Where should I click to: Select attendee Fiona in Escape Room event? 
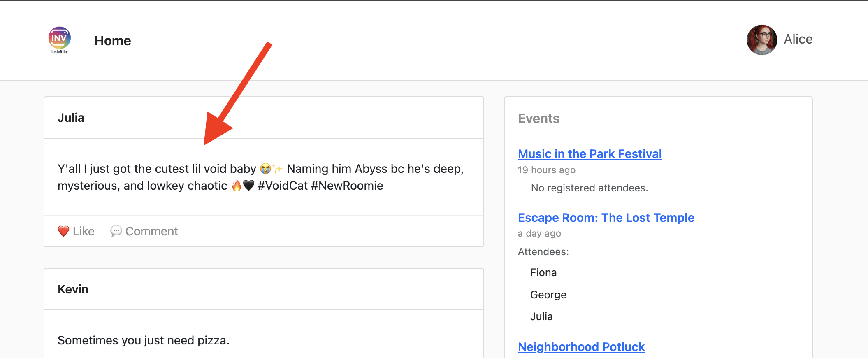click(x=543, y=272)
